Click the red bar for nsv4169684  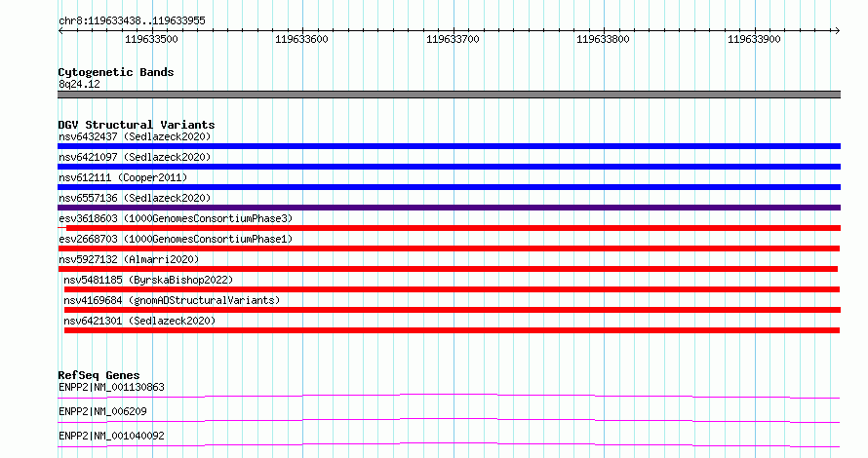pyautogui.click(x=453, y=310)
